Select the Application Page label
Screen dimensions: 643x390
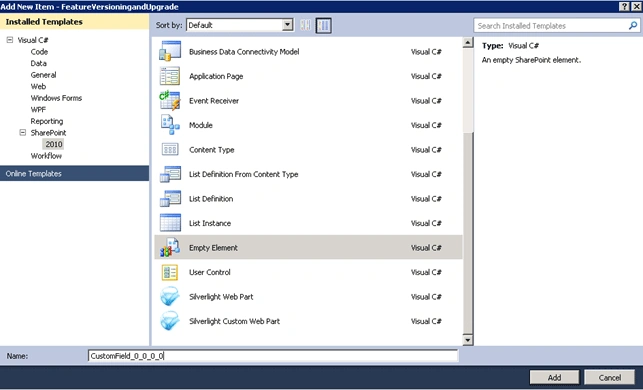[216, 76]
